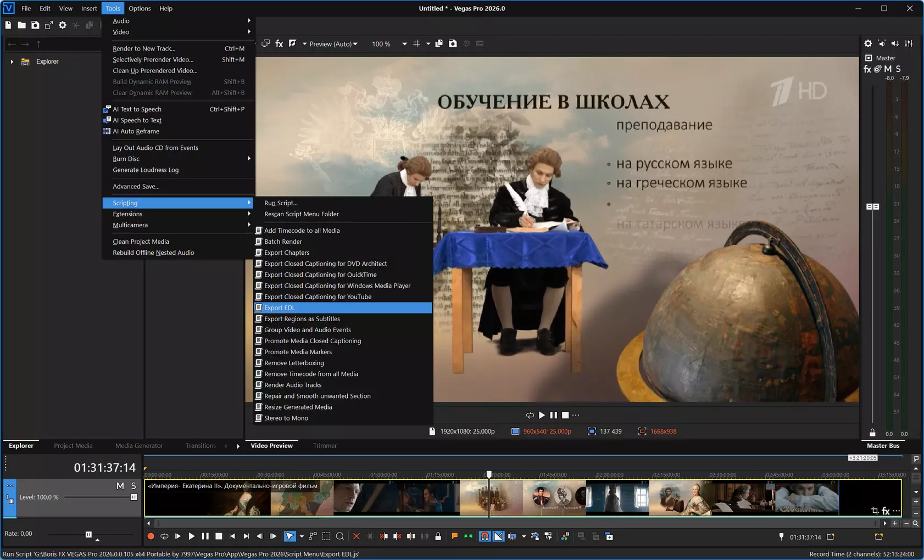Expand the Audio submenu in the Tools menu

178,21
